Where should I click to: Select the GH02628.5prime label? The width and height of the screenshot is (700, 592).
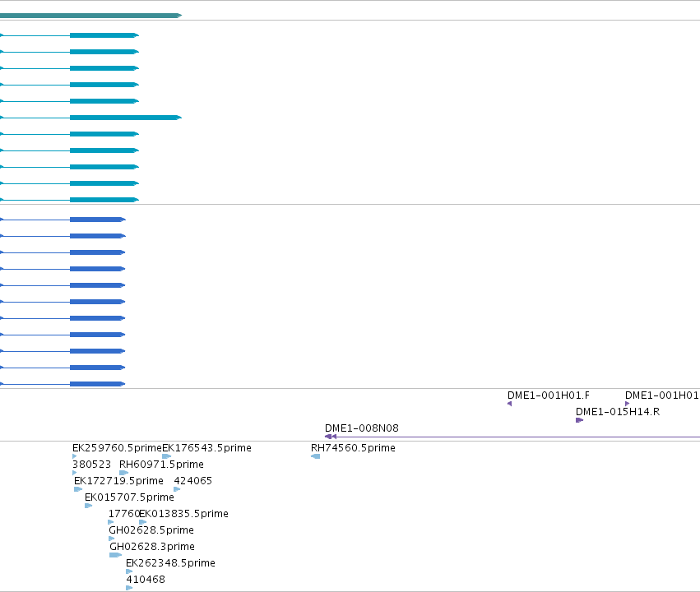(151, 530)
